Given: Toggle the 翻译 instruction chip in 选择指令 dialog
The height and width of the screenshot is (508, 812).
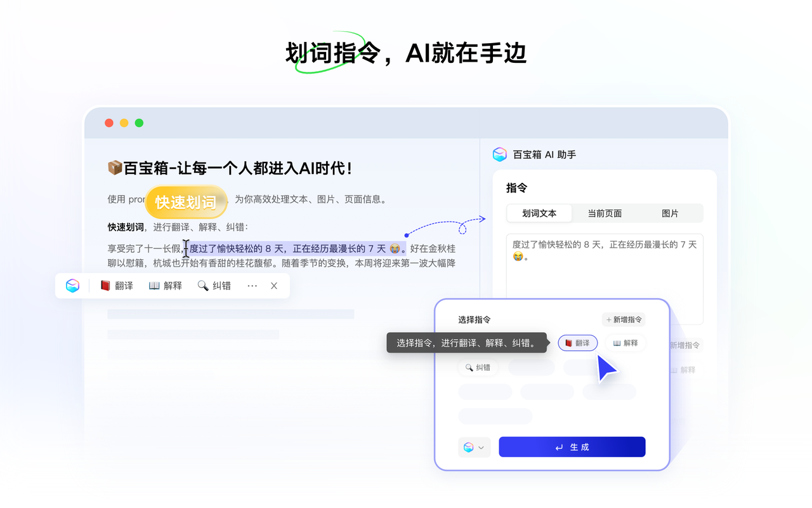Looking at the screenshot, I should 577,342.
